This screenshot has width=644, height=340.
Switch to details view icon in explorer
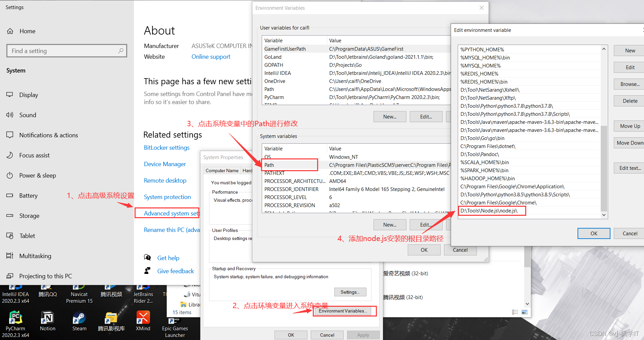(x=515, y=312)
